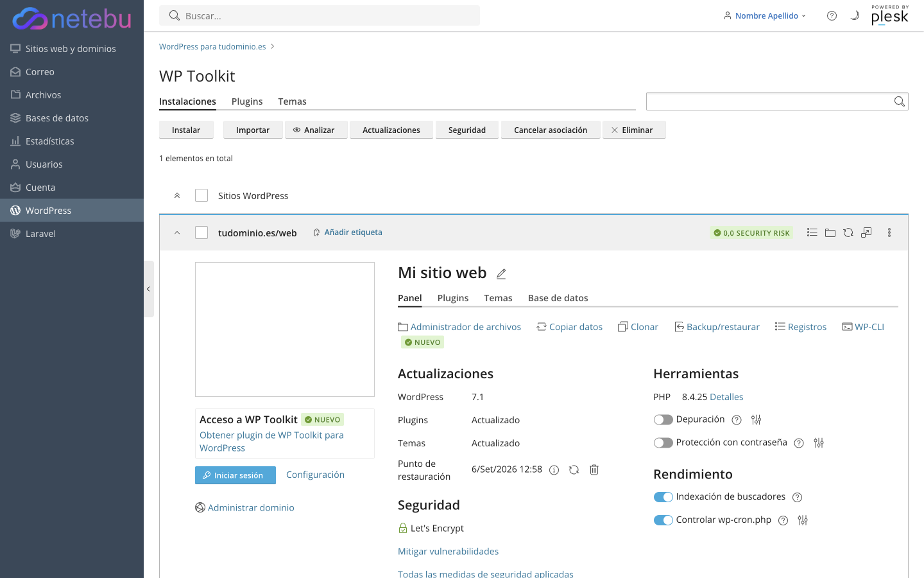
Task: Focus the top Buscar search field
Action: click(x=320, y=15)
